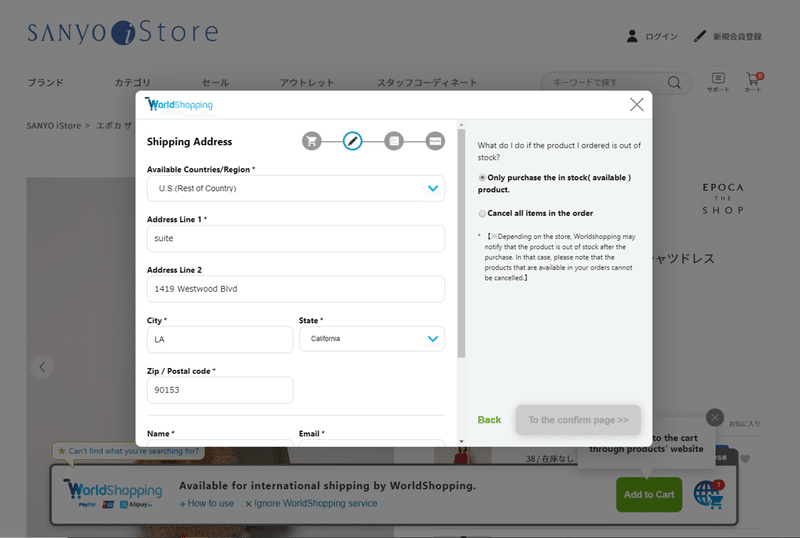This screenshot has height=538, width=800.
Task: Click the EPOCA THE SHOP brand logo
Action: (723, 199)
